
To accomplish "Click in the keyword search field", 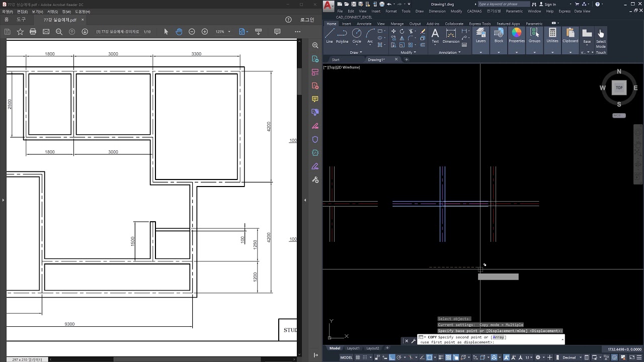I will pos(504,4).
